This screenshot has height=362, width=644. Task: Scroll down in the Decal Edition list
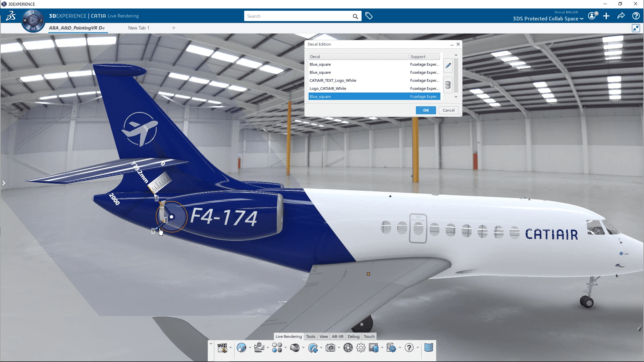tap(456, 98)
